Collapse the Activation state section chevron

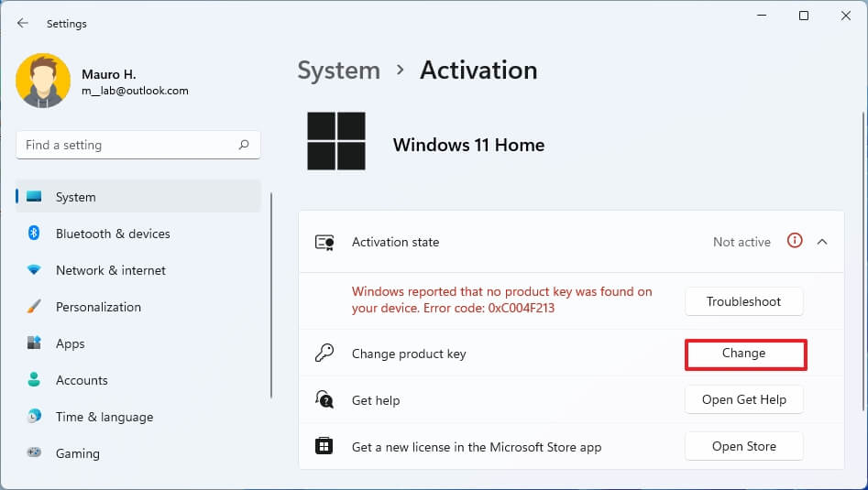[822, 242]
